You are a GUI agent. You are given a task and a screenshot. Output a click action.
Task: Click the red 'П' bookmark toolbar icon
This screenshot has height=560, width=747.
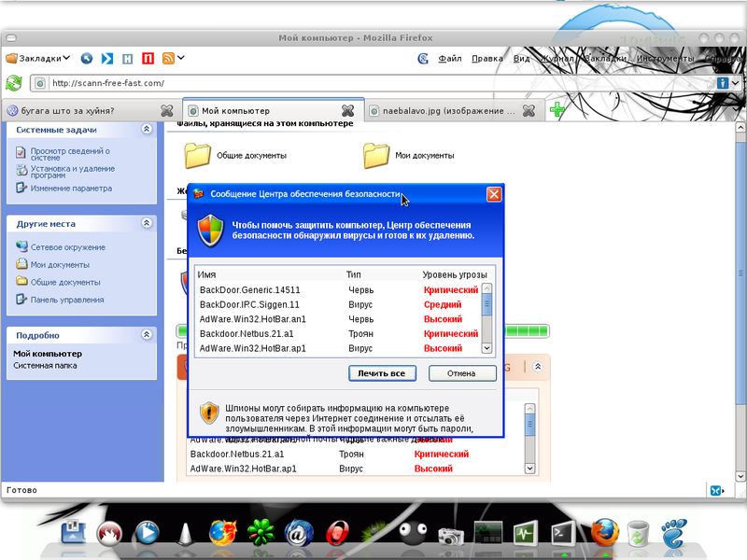[148, 58]
